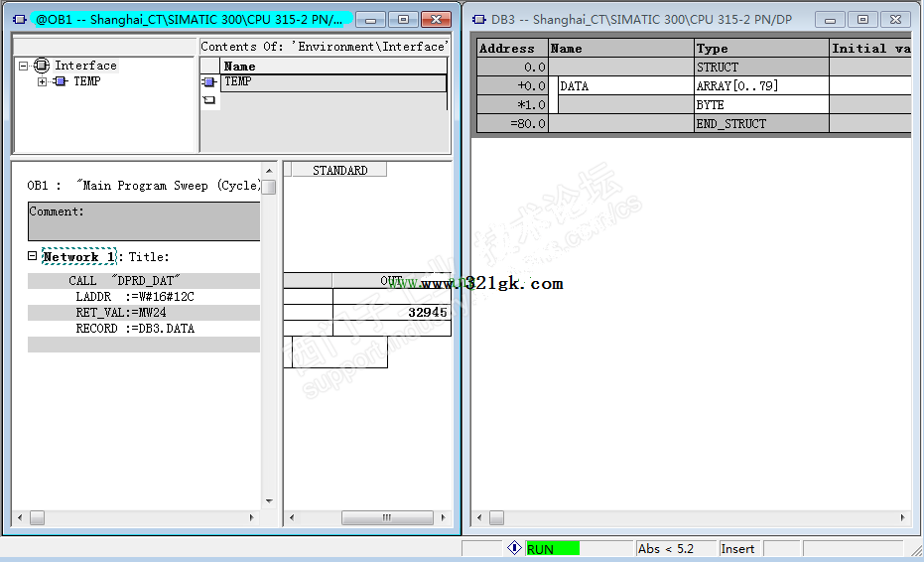This screenshot has height=562, width=924.
Task: Click the STANDARD column header
Action: (x=339, y=171)
